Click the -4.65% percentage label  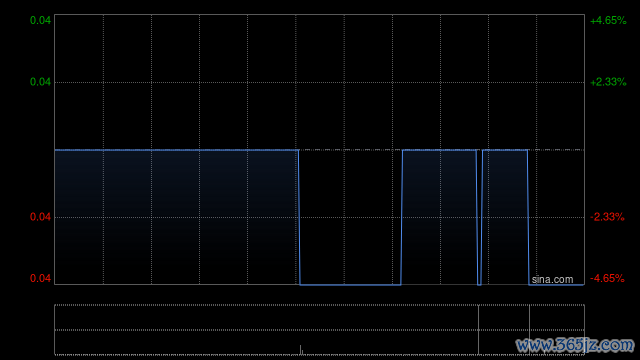click(607, 278)
